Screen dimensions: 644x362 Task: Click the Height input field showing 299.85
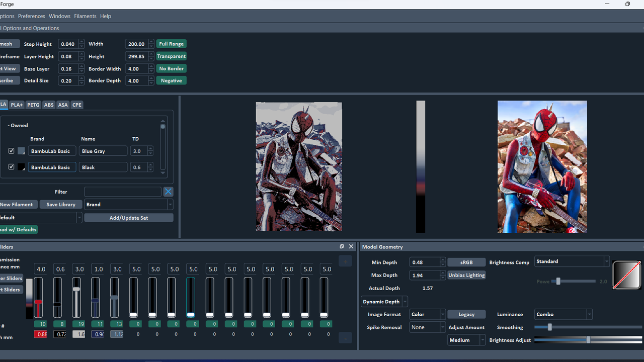(x=136, y=56)
